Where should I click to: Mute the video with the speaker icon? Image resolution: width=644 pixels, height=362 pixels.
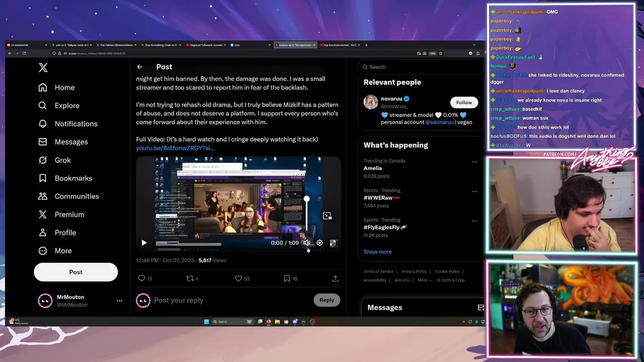pos(306,243)
